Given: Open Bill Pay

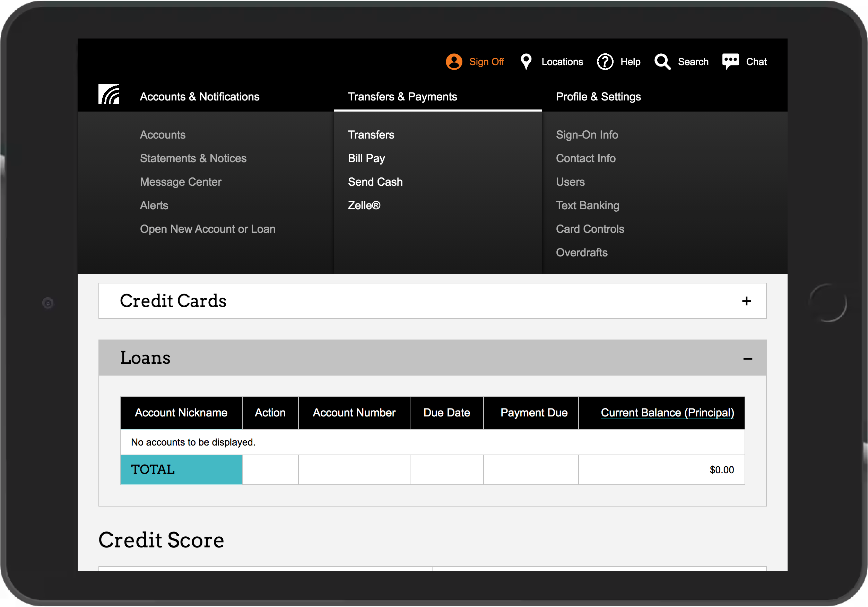Looking at the screenshot, I should coord(366,158).
